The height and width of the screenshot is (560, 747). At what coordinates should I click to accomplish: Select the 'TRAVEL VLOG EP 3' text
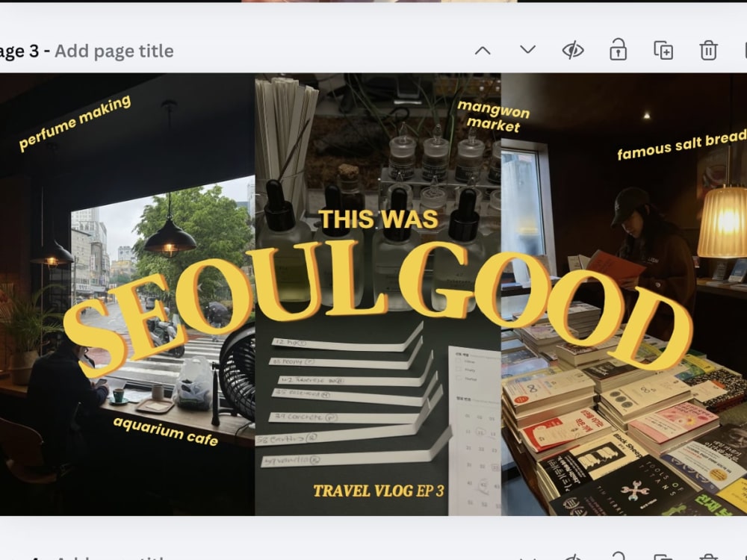click(x=378, y=491)
